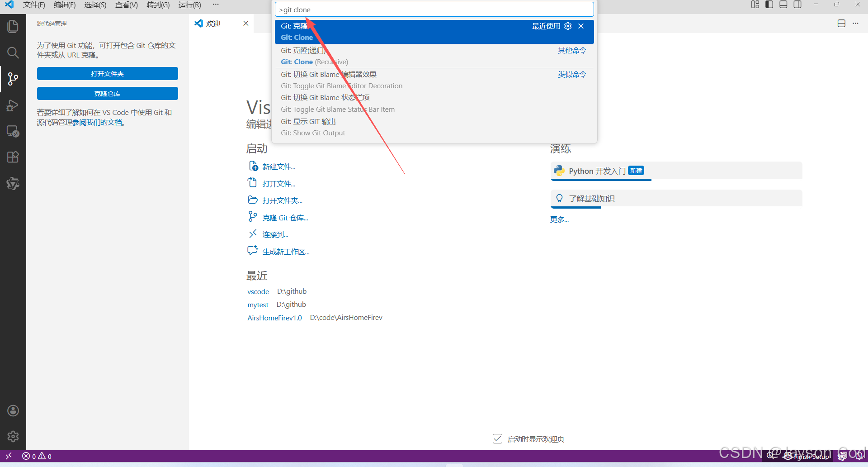Open the 运行(R) menu

190,5
